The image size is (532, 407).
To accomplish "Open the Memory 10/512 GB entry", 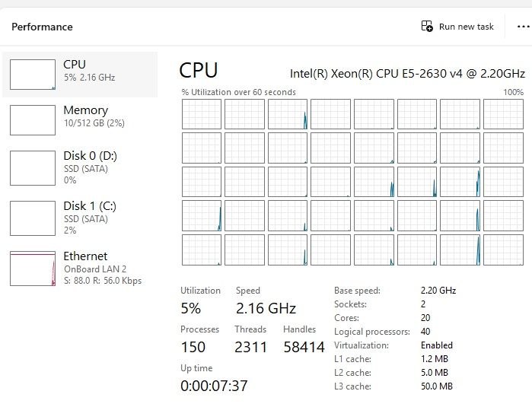I will 80,120.
